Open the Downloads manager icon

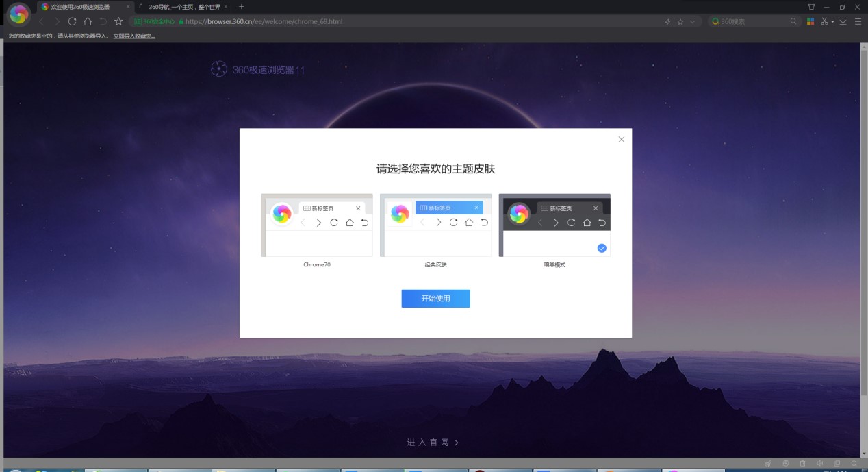(843, 21)
